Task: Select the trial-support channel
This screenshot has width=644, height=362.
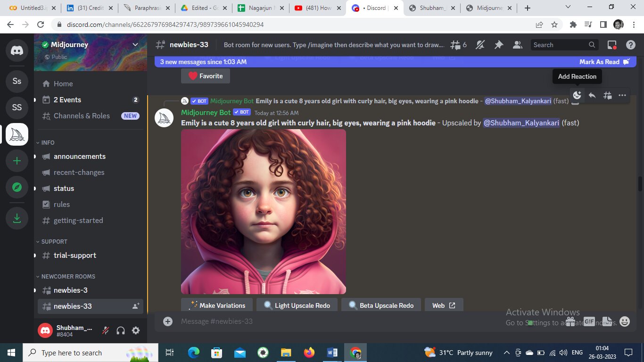Action: click(x=74, y=255)
